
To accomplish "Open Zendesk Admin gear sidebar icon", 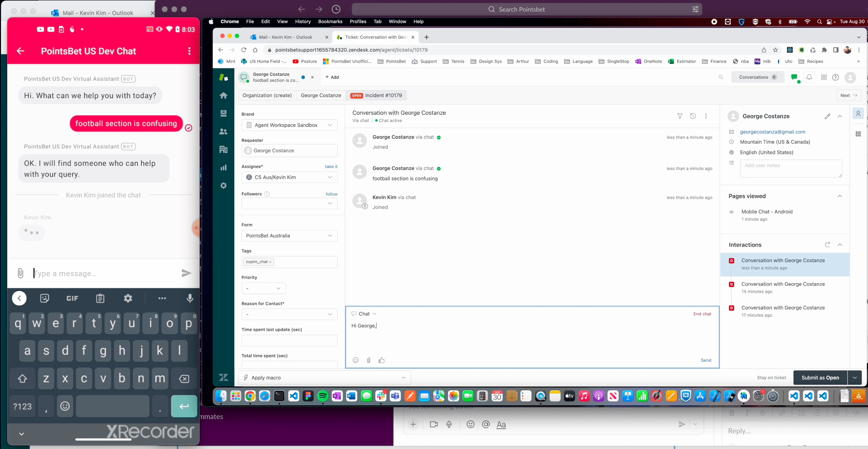I will click(223, 185).
